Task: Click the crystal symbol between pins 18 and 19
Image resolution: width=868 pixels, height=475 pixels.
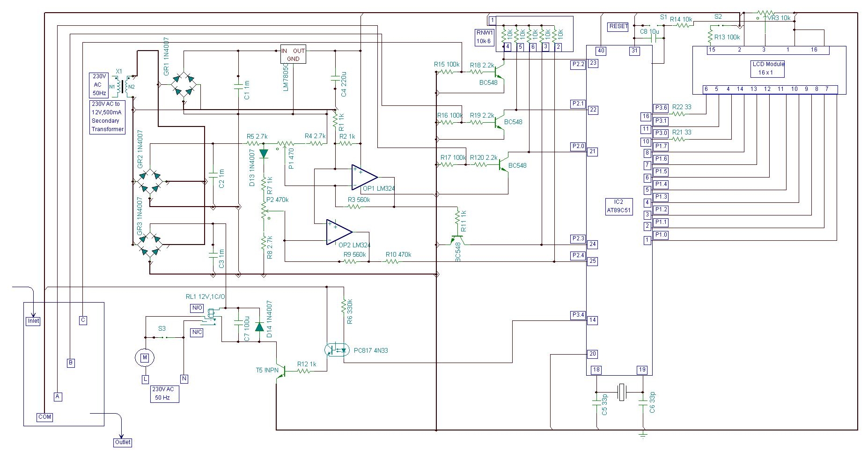Action: (x=621, y=392)
